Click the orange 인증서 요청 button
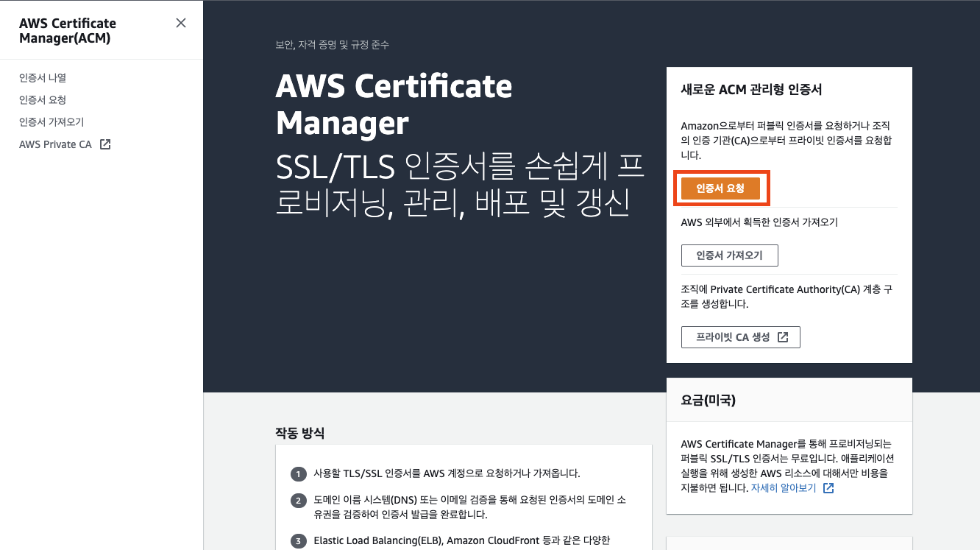 click(720, 188)
